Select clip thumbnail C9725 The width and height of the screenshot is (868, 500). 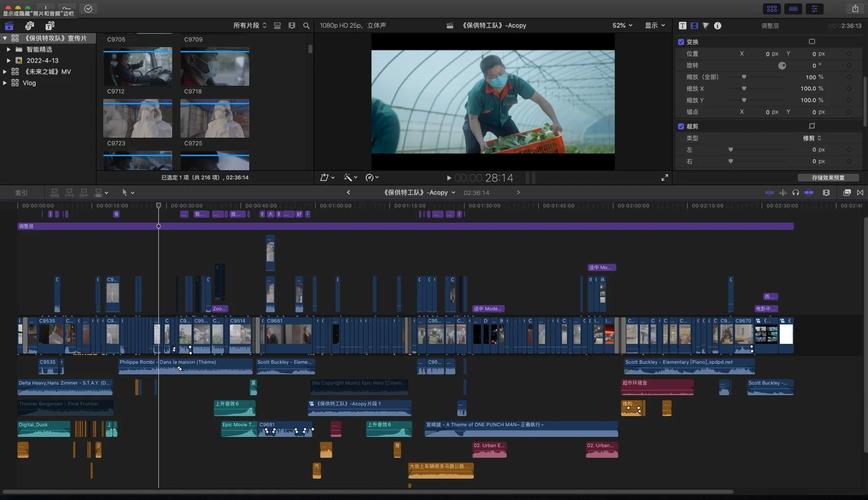(x=215, y=118)
